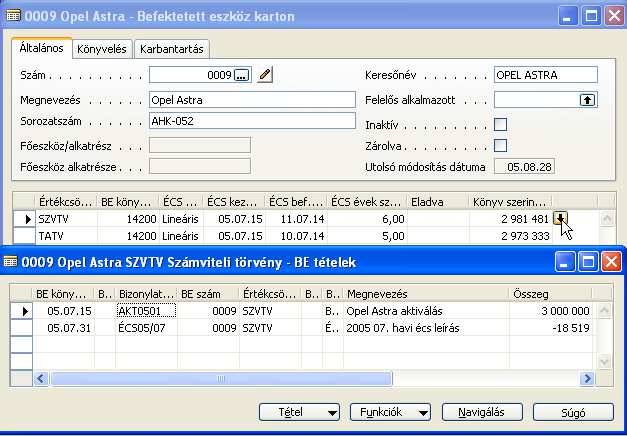The image size is (627, 436).
Task: Click the 6,00 ÉCS évek cell
Action: [367, 219]
